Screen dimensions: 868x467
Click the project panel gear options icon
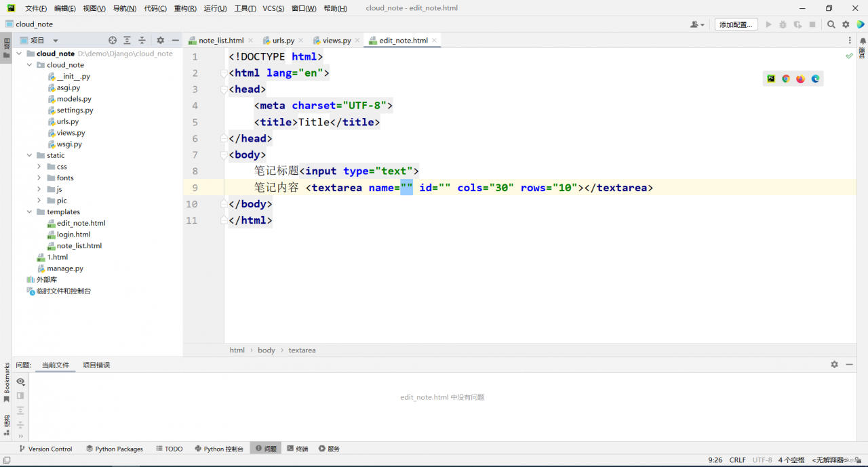(x=161, y=41)
